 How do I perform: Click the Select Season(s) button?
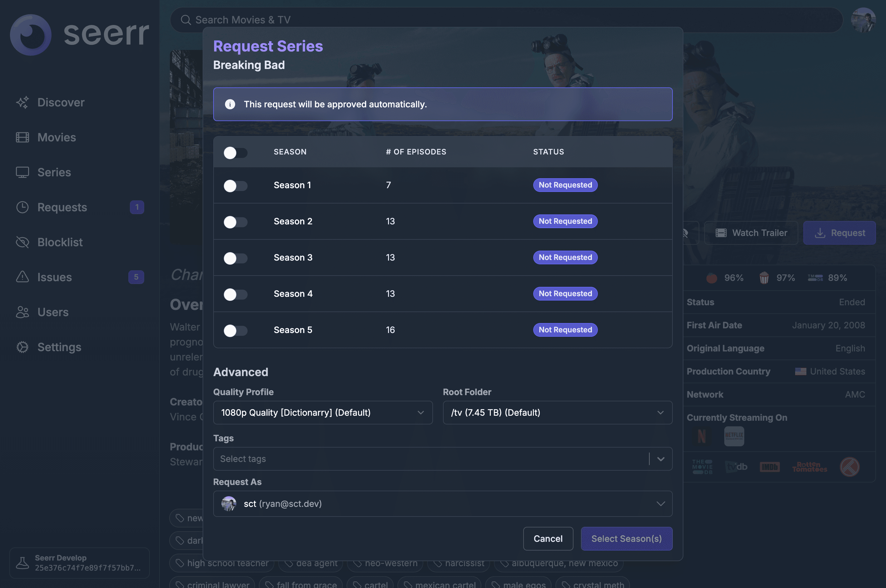point(627,538)
